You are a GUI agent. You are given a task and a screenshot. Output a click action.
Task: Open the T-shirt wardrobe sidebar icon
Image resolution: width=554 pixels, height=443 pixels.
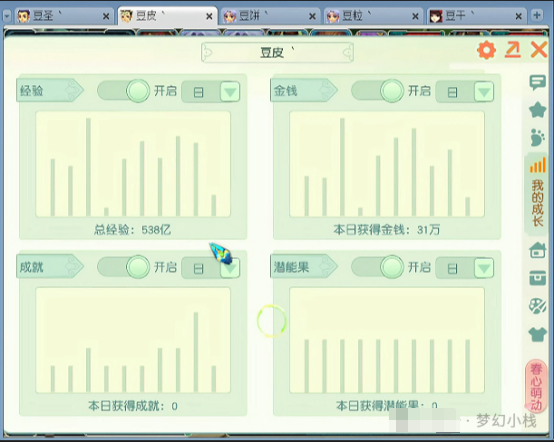(537, 334)
